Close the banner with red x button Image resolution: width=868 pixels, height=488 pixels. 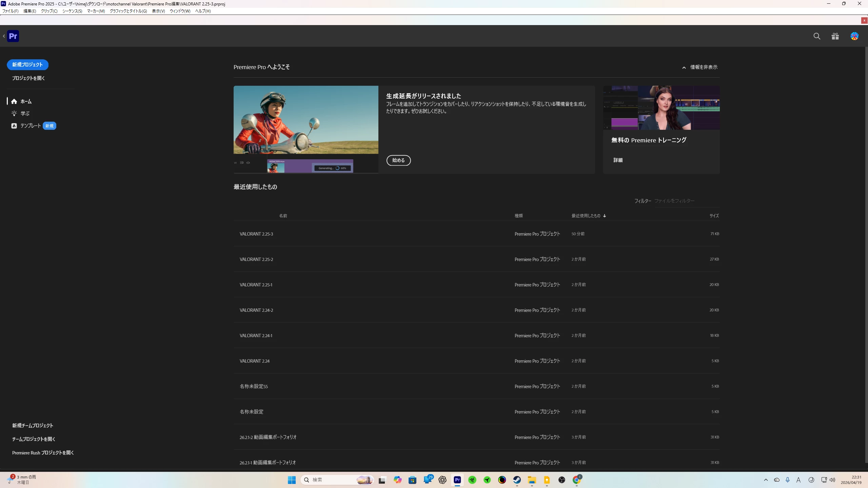coord(864,20)
